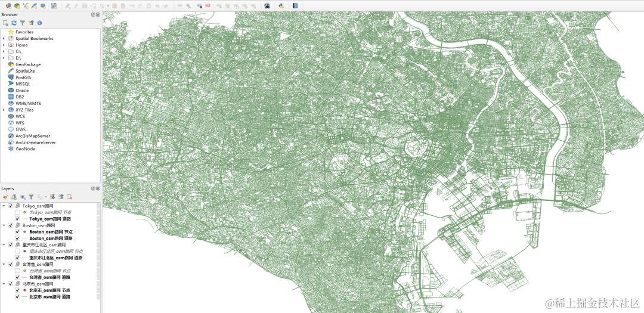Remove the selected layer or group
Screen dimensions: 644x313
tap(69, 197)
